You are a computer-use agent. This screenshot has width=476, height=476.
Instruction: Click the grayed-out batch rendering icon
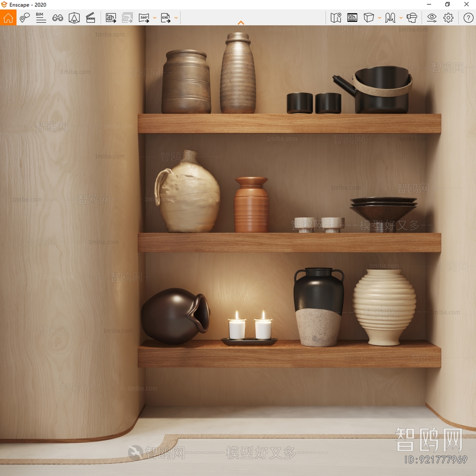(x=127, y=18)
